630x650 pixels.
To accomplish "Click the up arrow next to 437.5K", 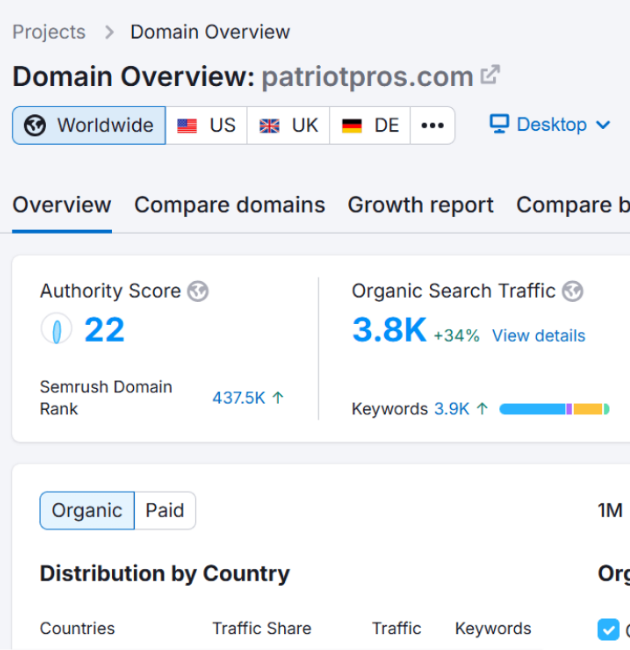I will tap(278, 398).
